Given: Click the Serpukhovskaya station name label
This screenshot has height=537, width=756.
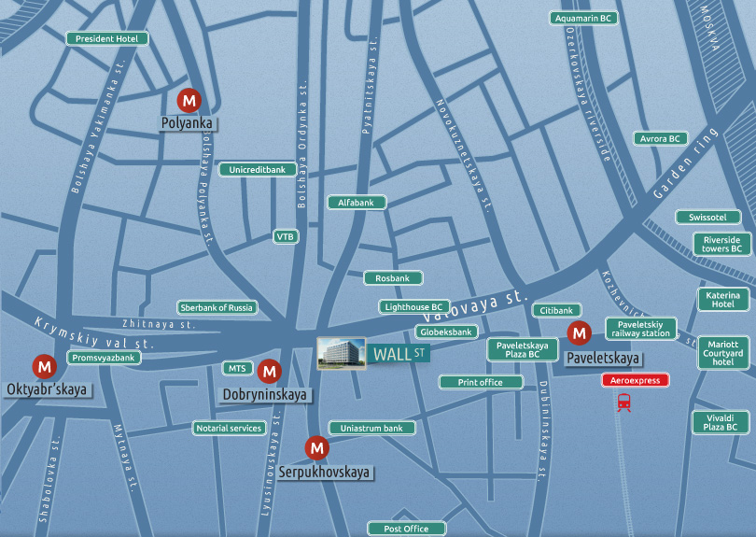Looking at the screenshot, I should (324, 472).
